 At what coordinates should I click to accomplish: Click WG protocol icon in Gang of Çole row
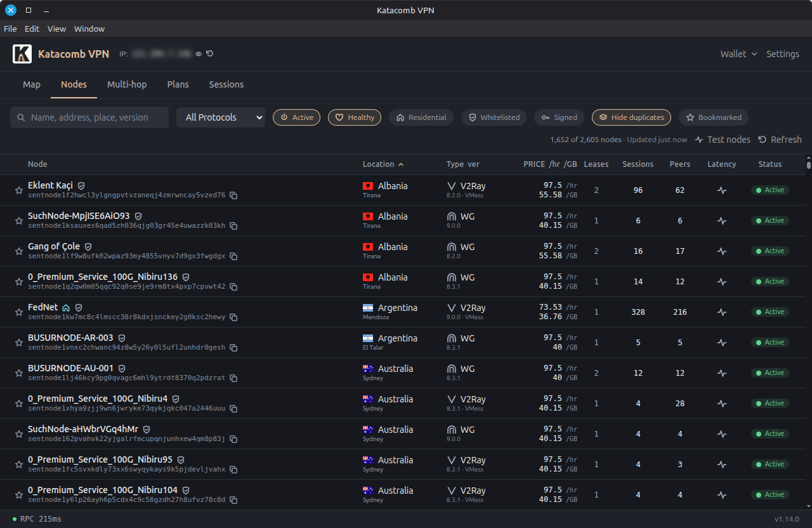(452, 247)
